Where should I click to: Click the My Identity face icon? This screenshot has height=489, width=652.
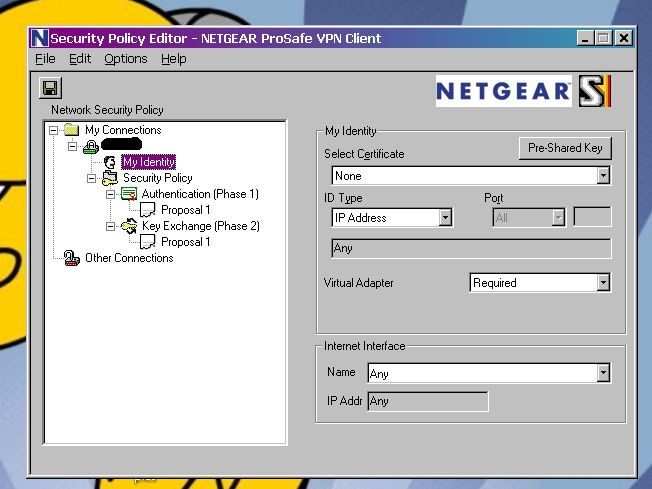(110, 162)
